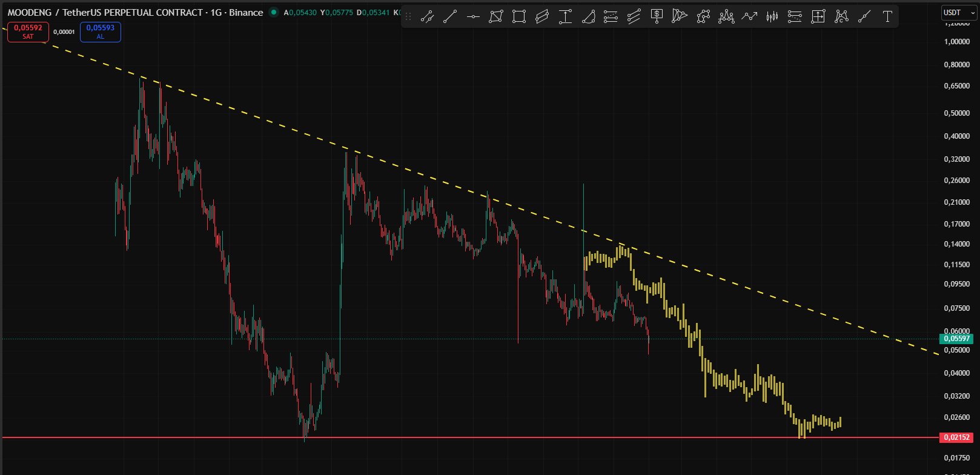Select the fan-shaped triangle pattern tool

coord(680,17)
